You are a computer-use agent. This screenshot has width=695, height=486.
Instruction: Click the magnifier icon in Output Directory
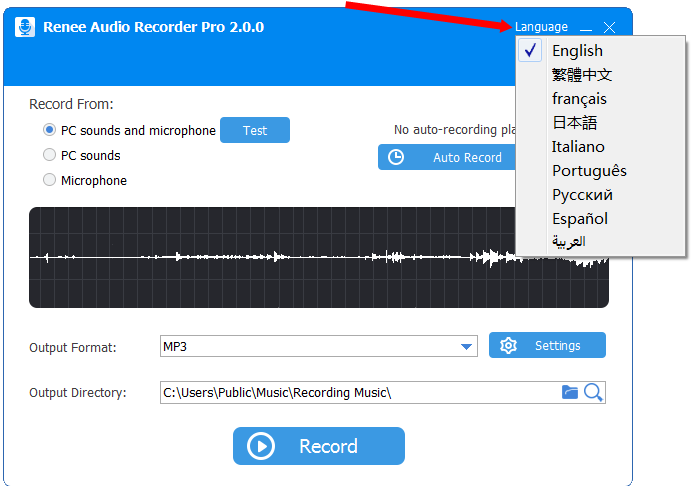click(593, 392)
